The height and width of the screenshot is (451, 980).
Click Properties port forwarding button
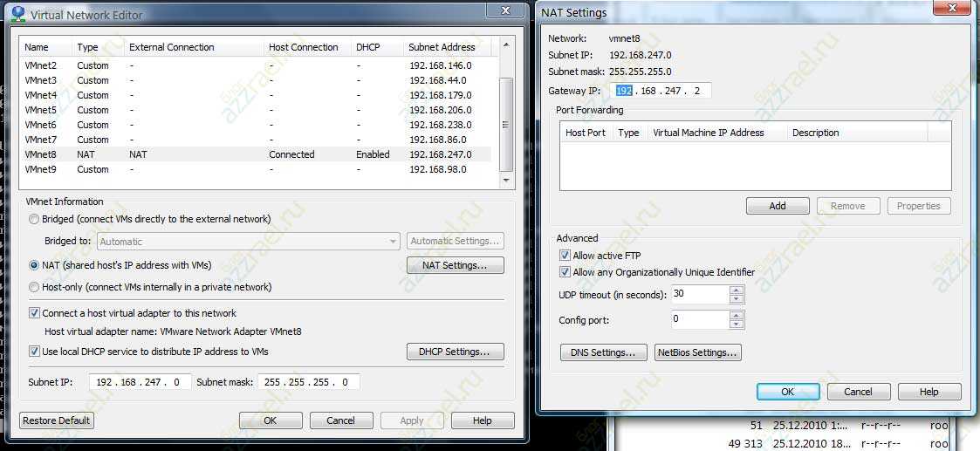click(919, 206)
